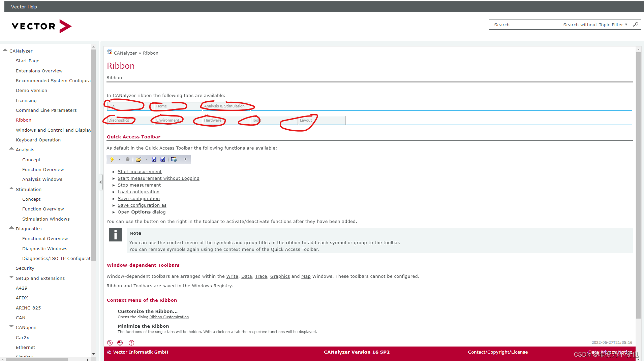Click the navigation tree vertical scrollbar
The width and height of the screenshot is (644, 361).
point(93,155)
